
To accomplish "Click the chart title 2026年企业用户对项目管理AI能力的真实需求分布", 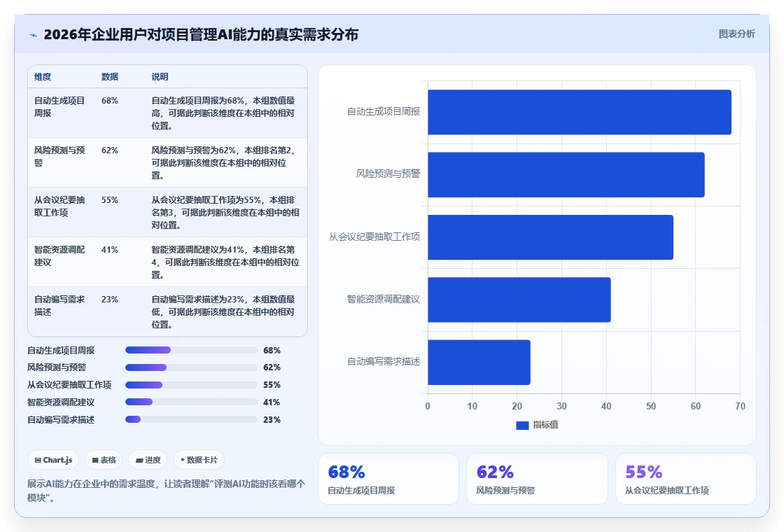I will (201, 34).
